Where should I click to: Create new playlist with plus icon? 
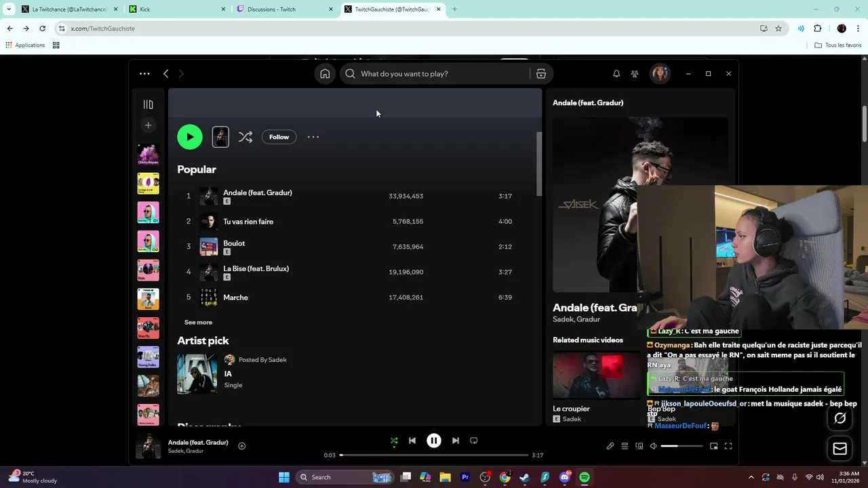(x=148, y=125)
